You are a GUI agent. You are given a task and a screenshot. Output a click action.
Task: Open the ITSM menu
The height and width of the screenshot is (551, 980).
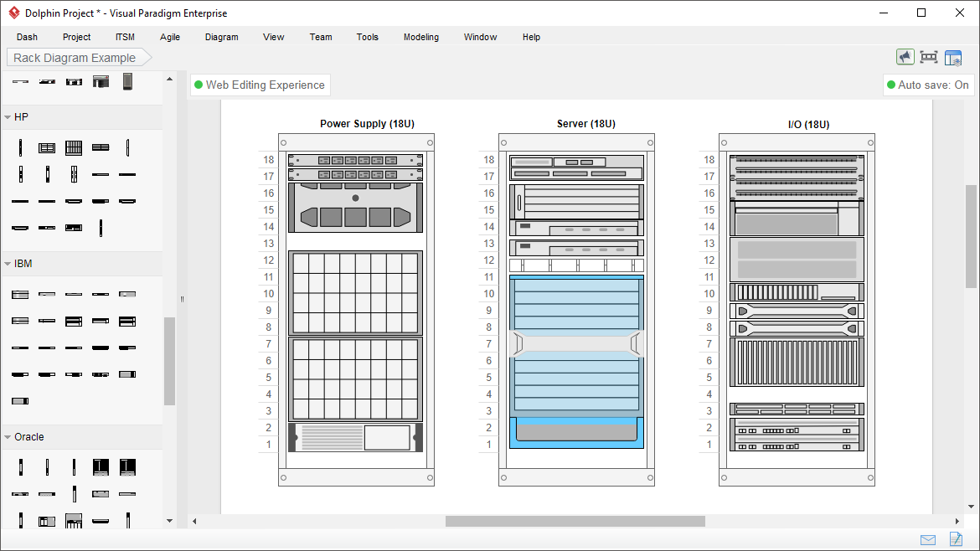[125, 37]
